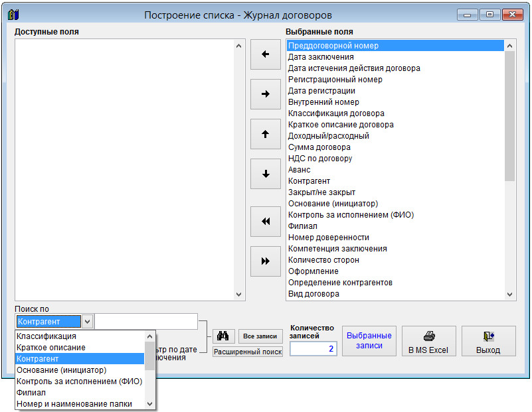Click the Количество записей value field
The image size is (532, 412).
tap(313, 349)
